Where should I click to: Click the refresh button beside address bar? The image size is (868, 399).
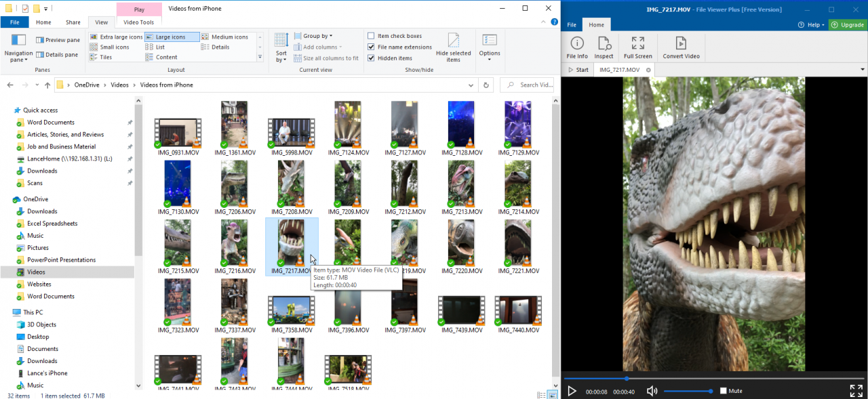(x=486, y=85)
